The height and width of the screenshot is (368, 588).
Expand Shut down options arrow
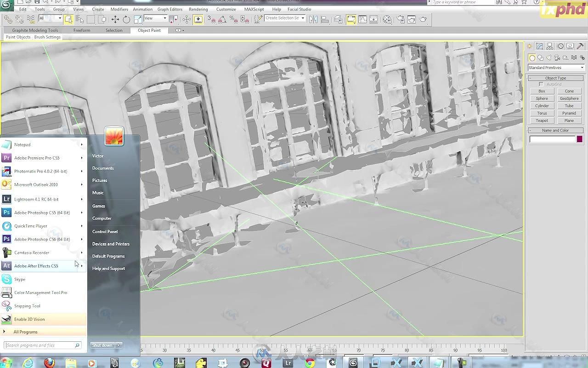[119, 345]
